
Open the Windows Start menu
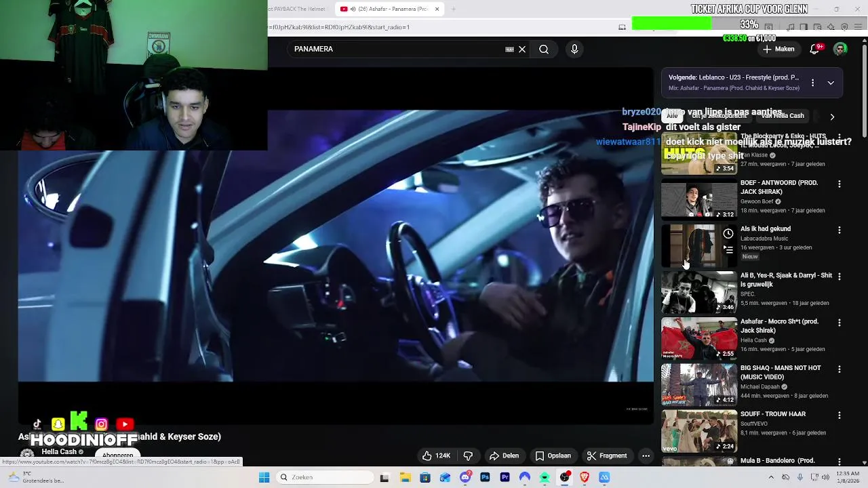(x=264, y=477)
